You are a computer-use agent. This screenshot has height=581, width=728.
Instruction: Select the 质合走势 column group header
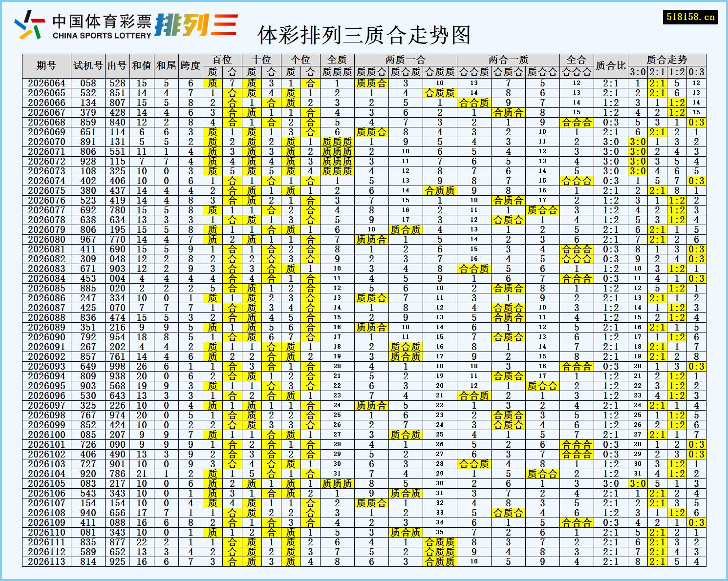pyautogui.click(x=667, y=60)
